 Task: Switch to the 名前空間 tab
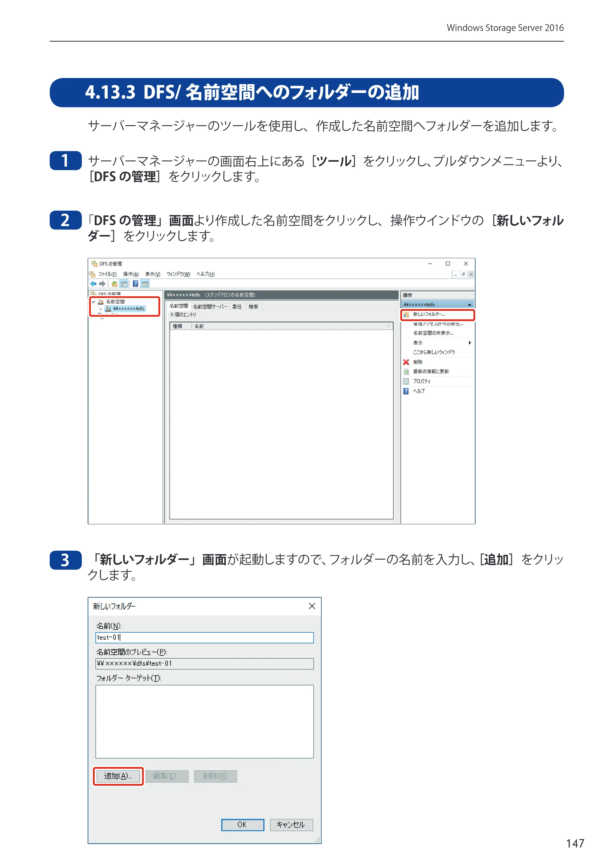tap(179, 306)
